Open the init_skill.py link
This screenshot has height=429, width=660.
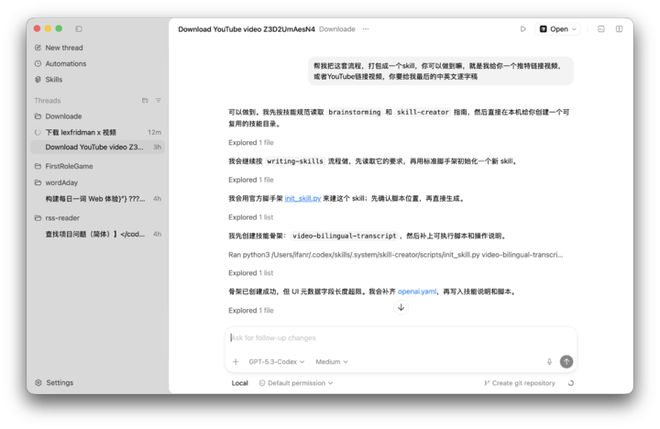(x=303, y=198)
